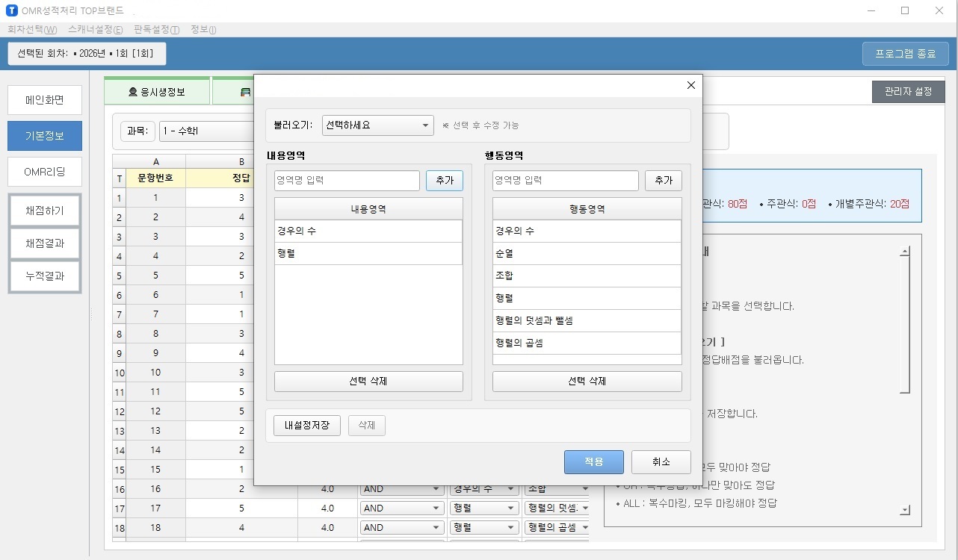958x560 pixels.
Task: Click 내설정저장 button
Action: point(307,426)
